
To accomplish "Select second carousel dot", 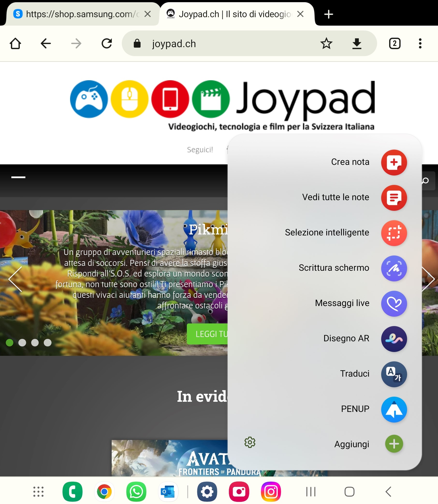I will [22, 343].
